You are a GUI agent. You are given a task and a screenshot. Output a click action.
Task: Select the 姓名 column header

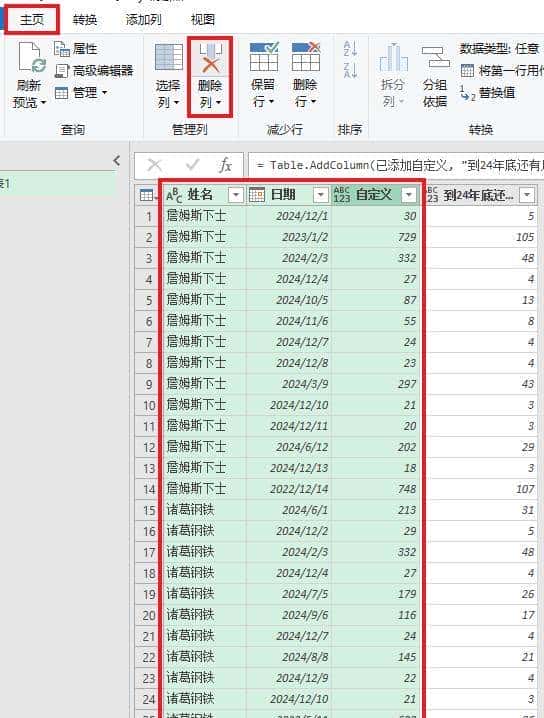click(204, 196)
